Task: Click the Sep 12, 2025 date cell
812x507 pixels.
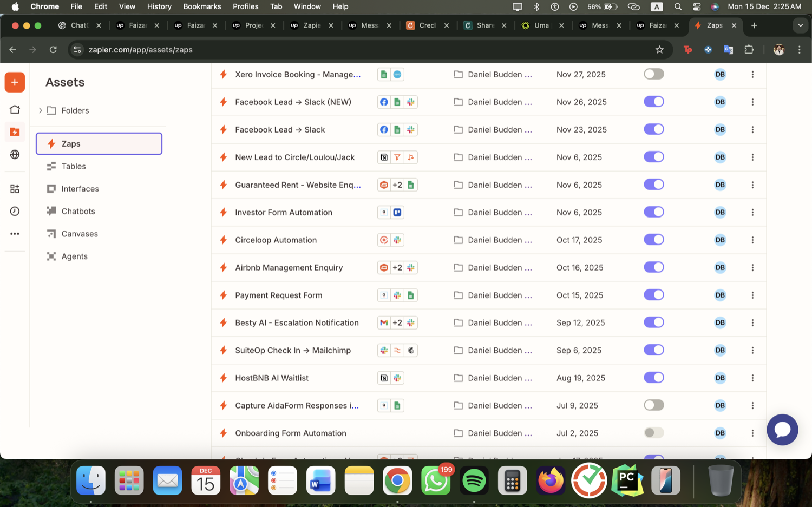Action: click(581, 323)
